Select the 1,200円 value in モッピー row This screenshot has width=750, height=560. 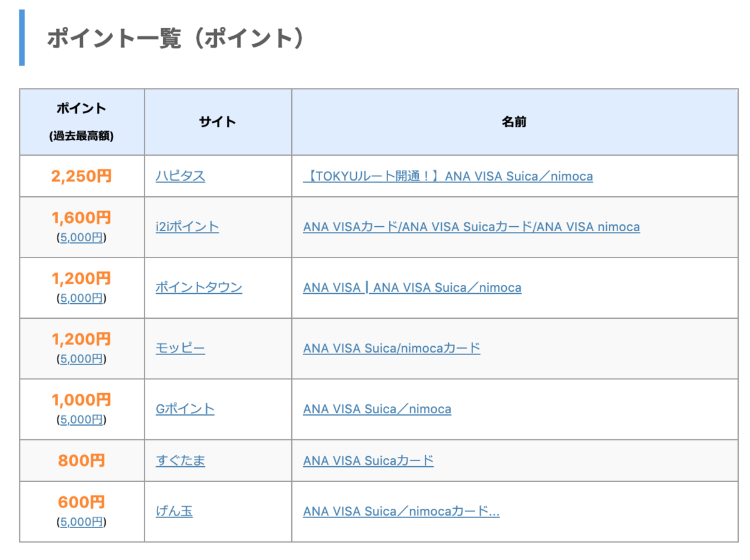[x=81, y=339]
